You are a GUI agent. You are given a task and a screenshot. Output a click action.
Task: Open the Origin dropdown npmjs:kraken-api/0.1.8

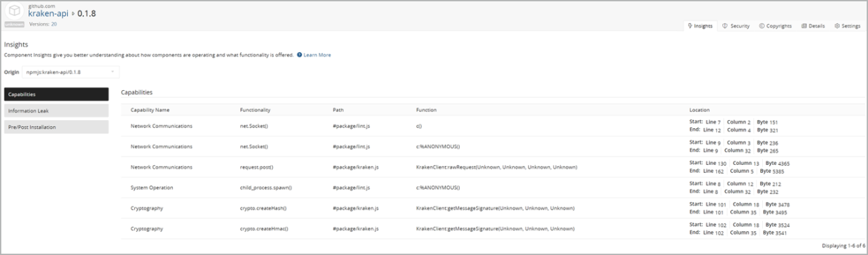click(71, 72)
